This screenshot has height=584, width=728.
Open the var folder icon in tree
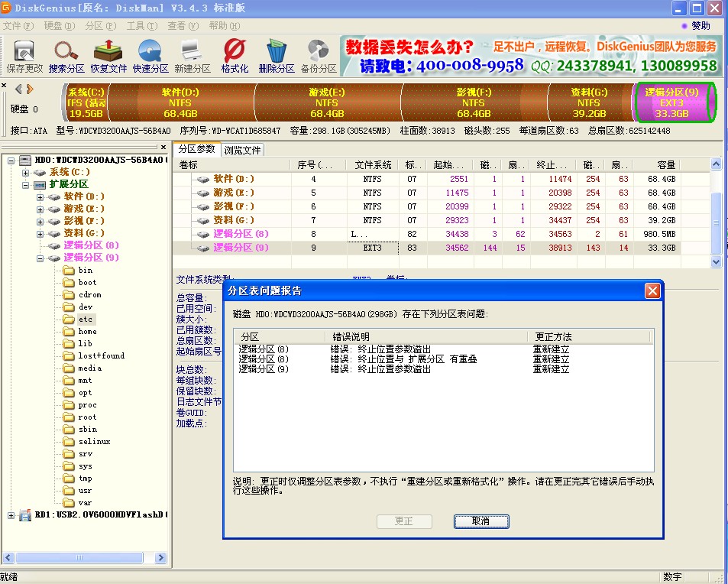[69, 503]
